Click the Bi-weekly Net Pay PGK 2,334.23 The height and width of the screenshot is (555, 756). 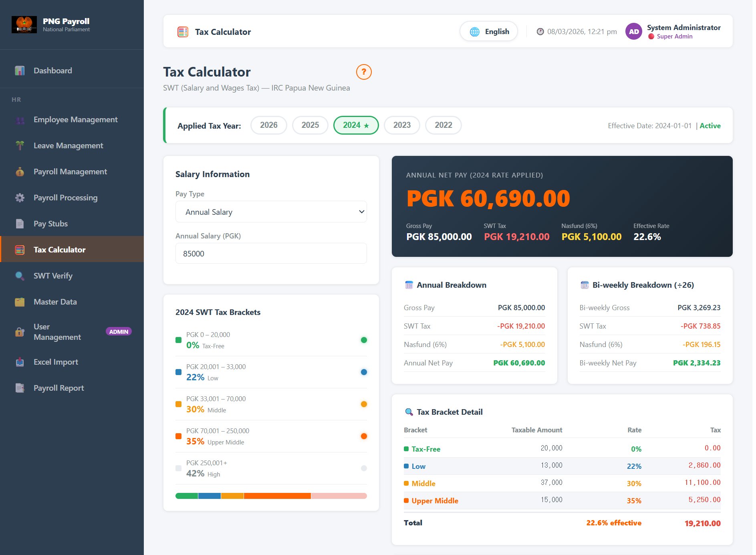click(x=697, y=363)
